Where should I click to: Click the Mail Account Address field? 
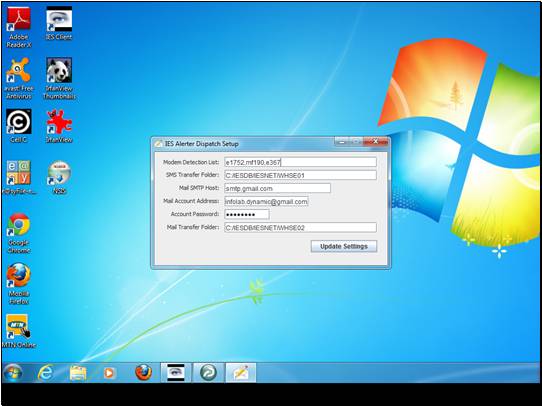click(266, 201)
